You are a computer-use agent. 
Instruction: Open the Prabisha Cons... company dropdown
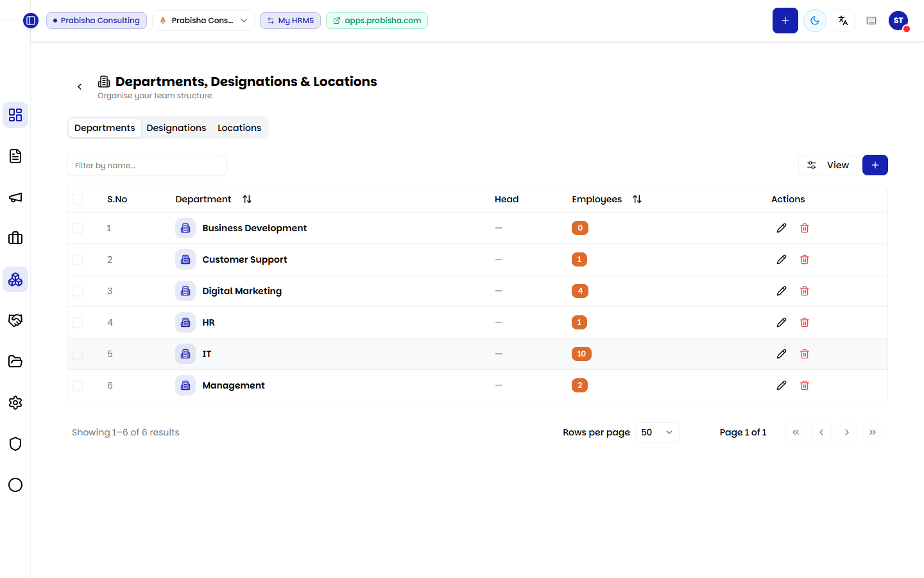[x=203, y=21]
